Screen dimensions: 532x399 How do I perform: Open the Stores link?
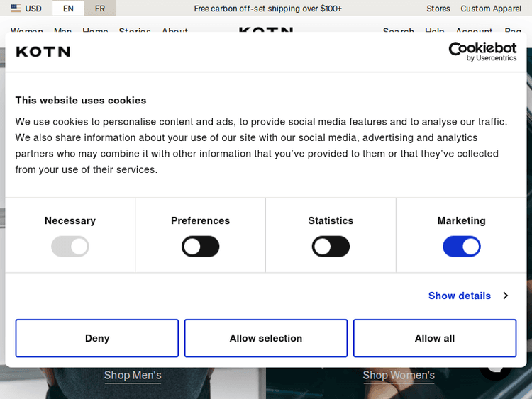click(438, 9)
